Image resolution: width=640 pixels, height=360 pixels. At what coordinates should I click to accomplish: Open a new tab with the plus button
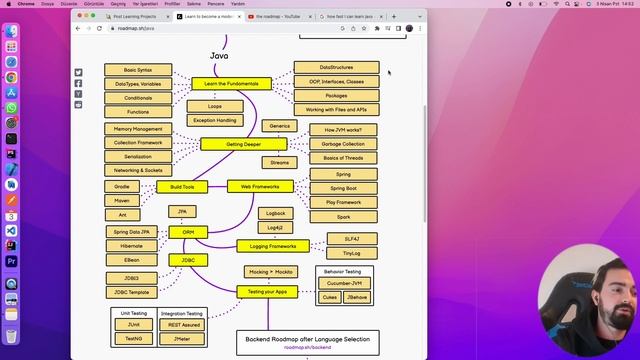coord(394,17)
